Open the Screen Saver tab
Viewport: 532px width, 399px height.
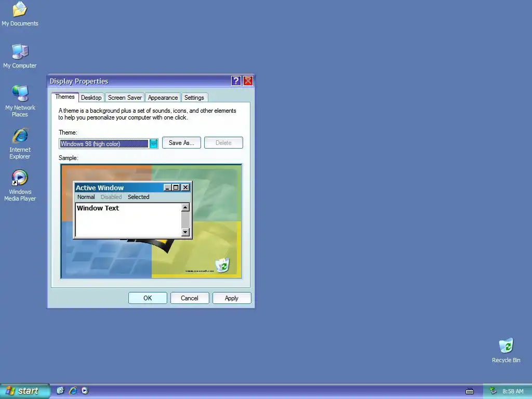pyautogui.click(x=125, y=98)
